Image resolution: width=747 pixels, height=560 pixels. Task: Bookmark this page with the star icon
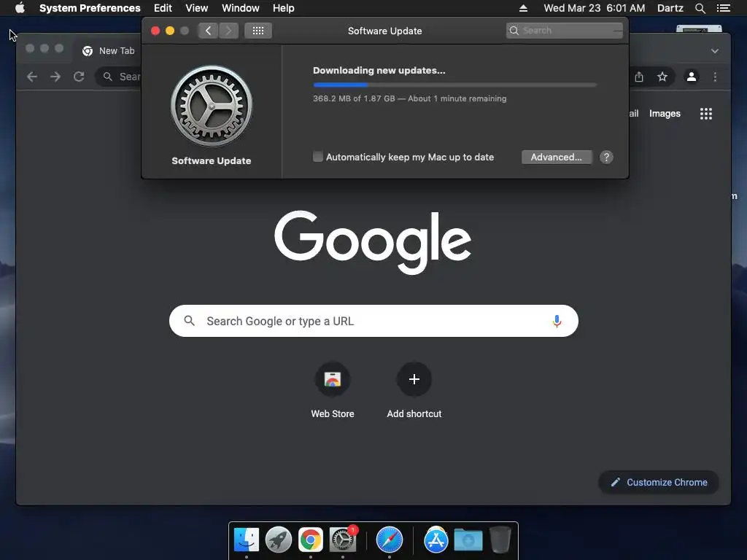click(x=662, y=77)
